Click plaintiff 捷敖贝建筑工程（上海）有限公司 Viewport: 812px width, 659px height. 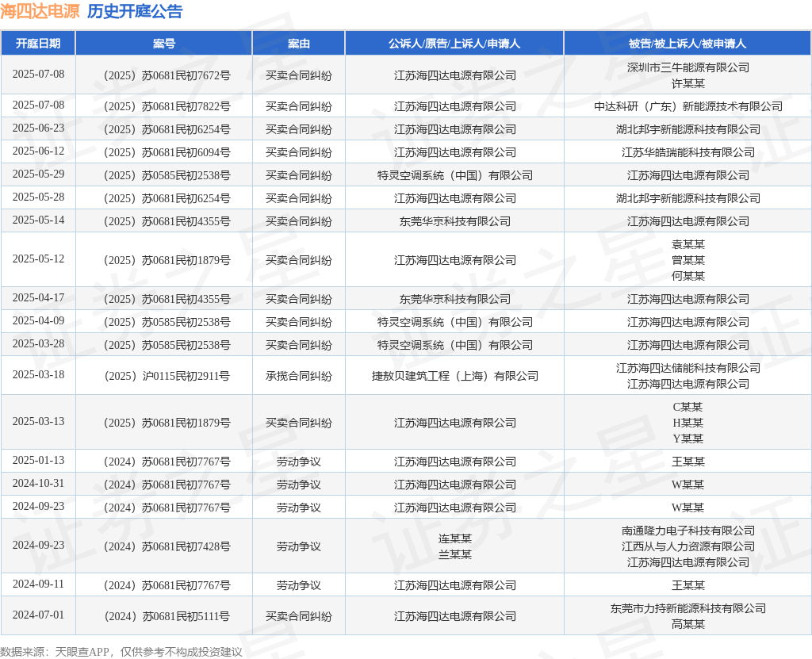(x=454, y=376)
